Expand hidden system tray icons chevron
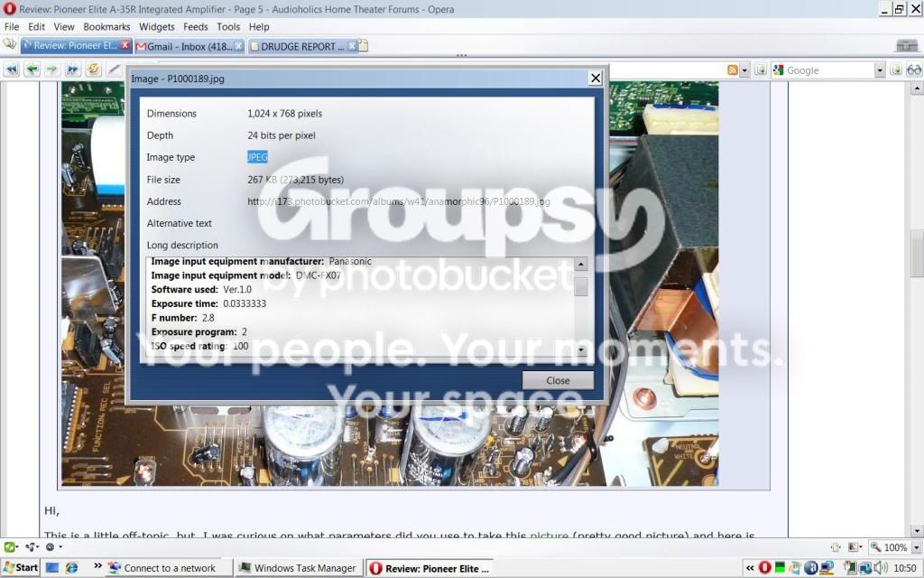 [x=750, y=569]
